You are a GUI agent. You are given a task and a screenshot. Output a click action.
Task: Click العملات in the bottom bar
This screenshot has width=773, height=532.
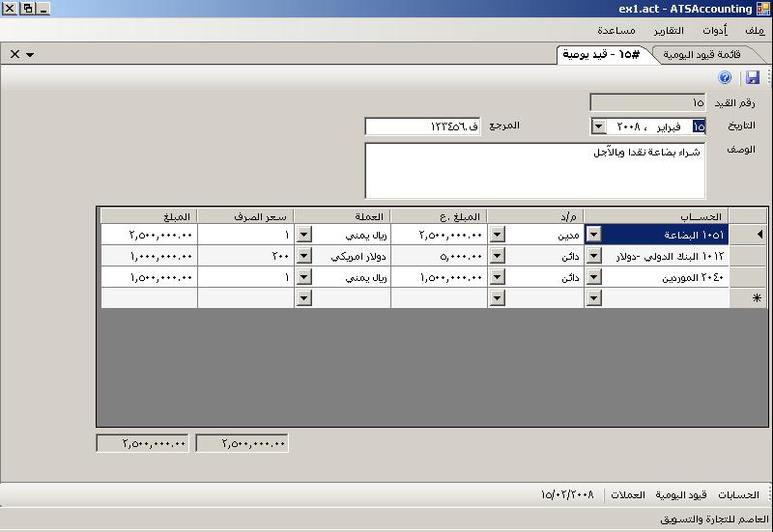click(627, 494)
